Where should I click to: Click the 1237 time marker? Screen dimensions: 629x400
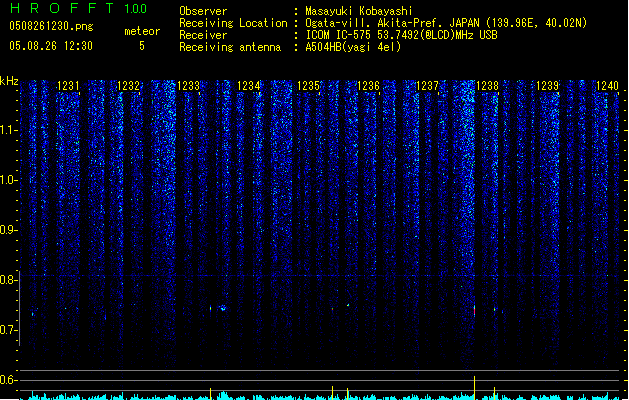pos(427,86)
